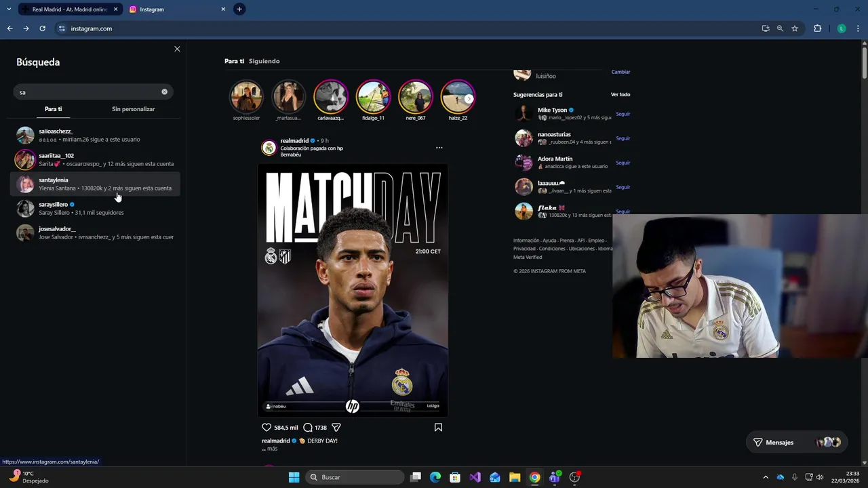868x488 pixels.
Task: Bookmark this page with star icon
Action: (x=795, y=28)
